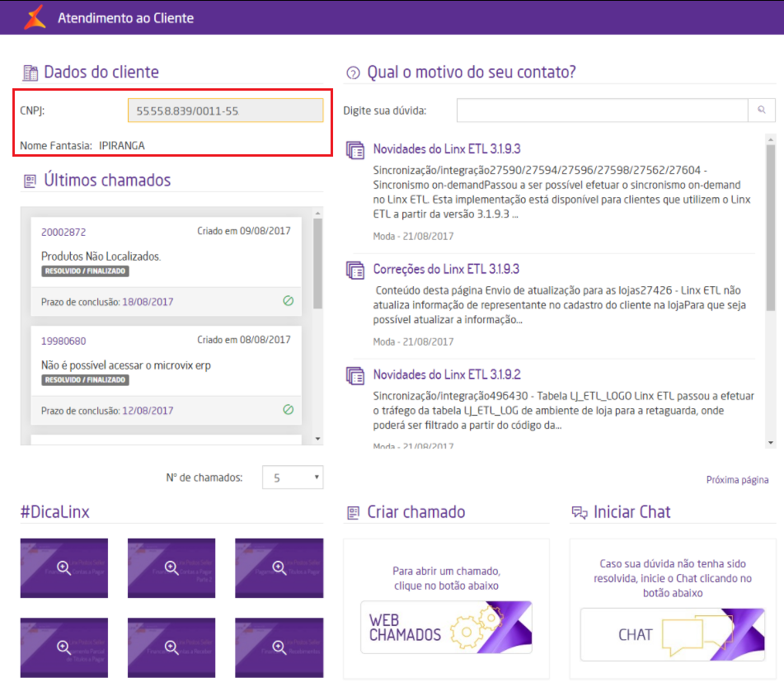The image size is (784, 687).
Task: Open the Nº de chamados dropdown
Action: 293,478
